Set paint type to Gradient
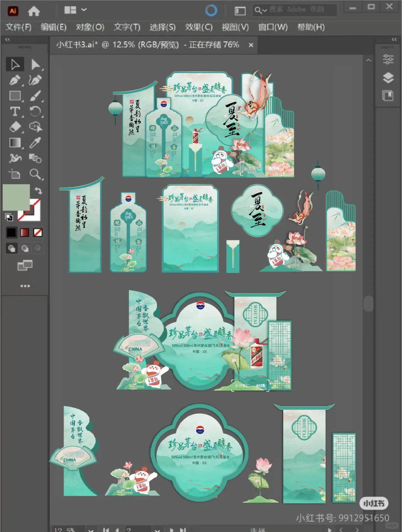The width and height of the screenshot is (402, 532). [25, 233]
